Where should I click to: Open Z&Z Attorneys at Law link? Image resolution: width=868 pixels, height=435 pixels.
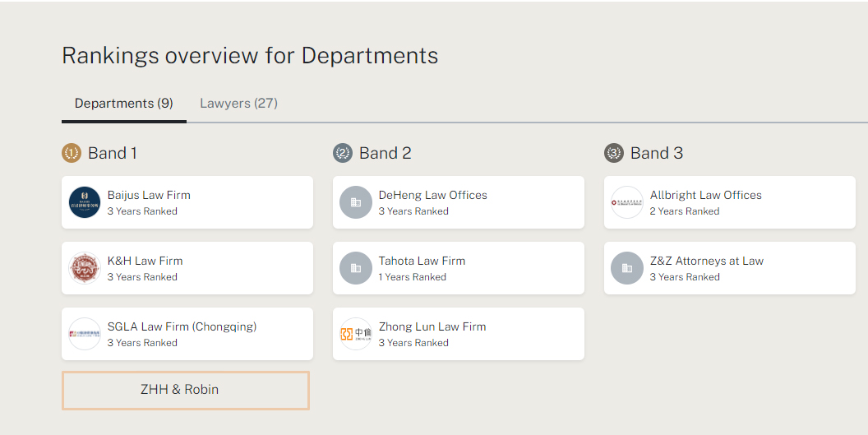click(706, 261)
